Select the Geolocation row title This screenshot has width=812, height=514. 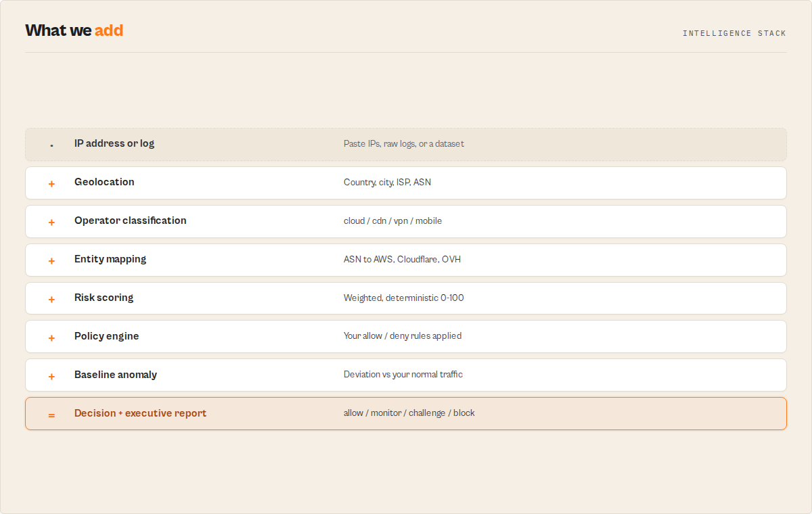pos(104,182)
